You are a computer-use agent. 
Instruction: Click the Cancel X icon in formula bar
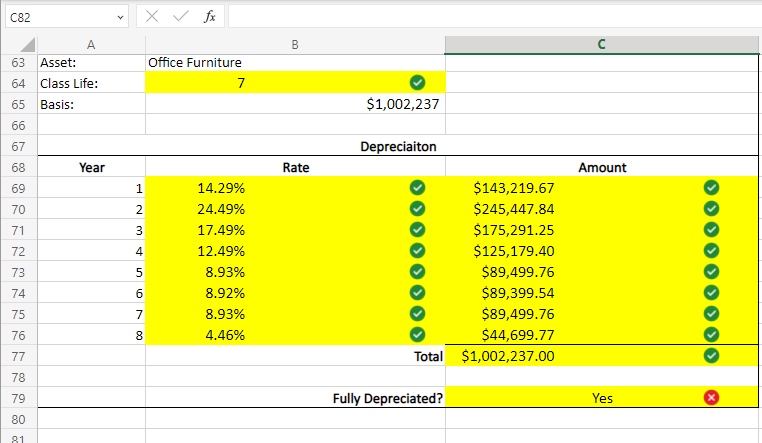tap(152, 17)
